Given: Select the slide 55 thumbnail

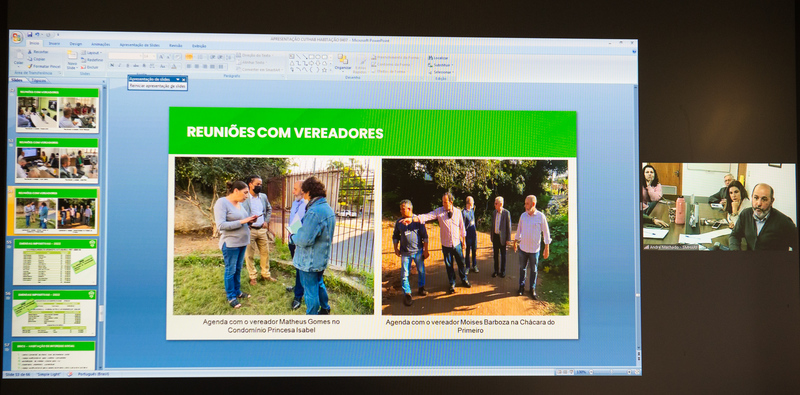Looking at the screenshot, I should 55,261.
